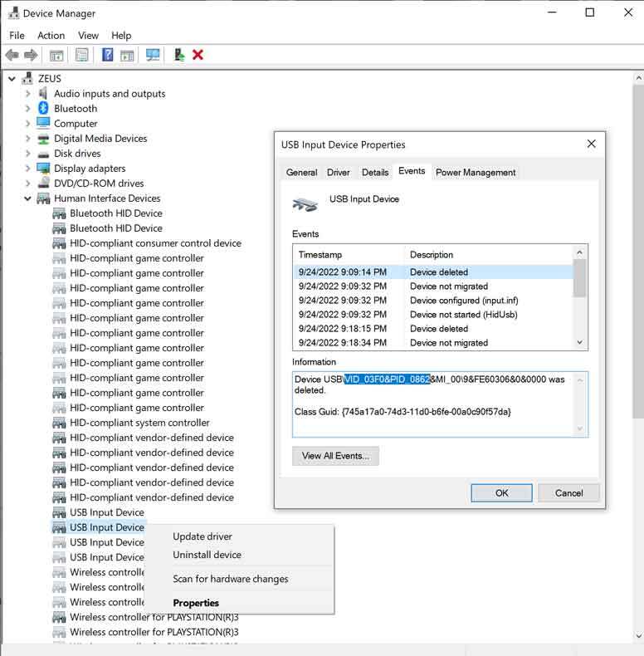This screenshot has width=644, height=656.
Task: Click the View All Events button
Action: point(335,456)
